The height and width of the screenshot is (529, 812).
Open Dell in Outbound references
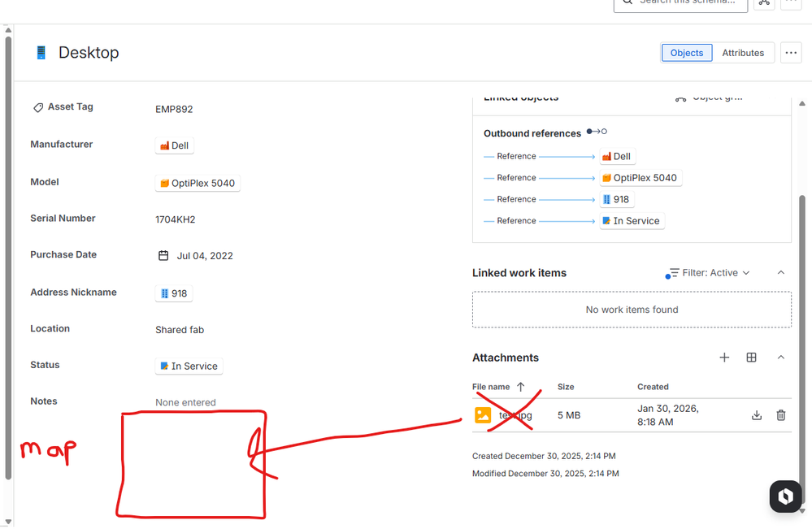click(x=617, y=156)
